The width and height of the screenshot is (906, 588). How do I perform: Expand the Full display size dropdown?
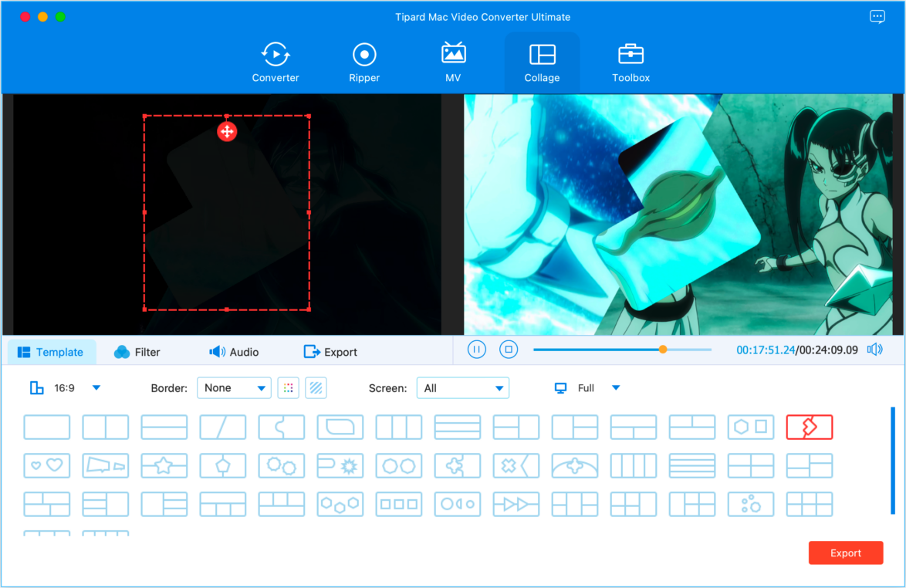(x=616, y=387)
